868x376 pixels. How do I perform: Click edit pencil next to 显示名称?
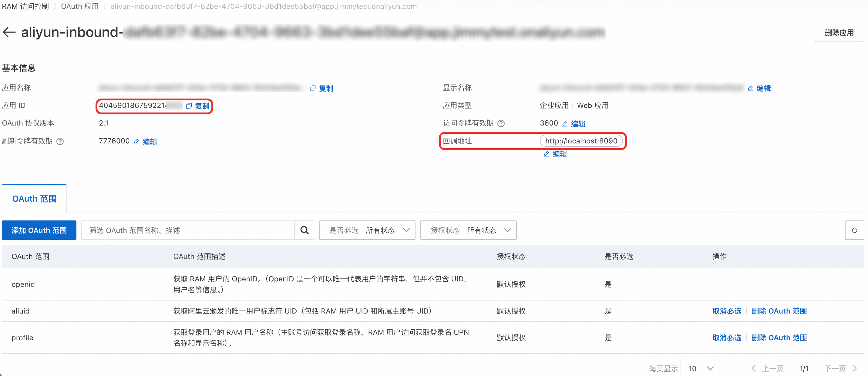click(750, 88)
